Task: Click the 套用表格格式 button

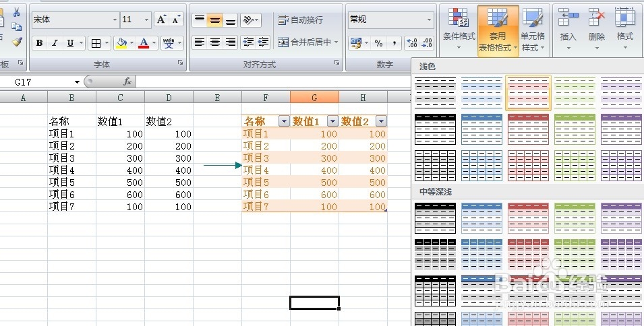Action: click(498, 30)
